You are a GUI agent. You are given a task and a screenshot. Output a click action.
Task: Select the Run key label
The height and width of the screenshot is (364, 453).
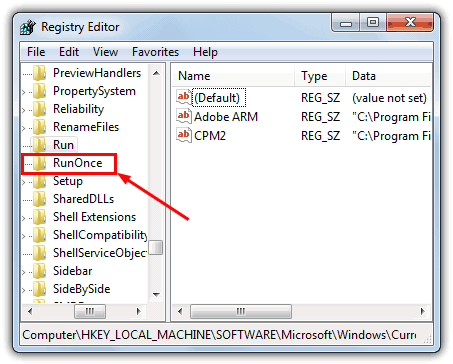click(63, 145)
